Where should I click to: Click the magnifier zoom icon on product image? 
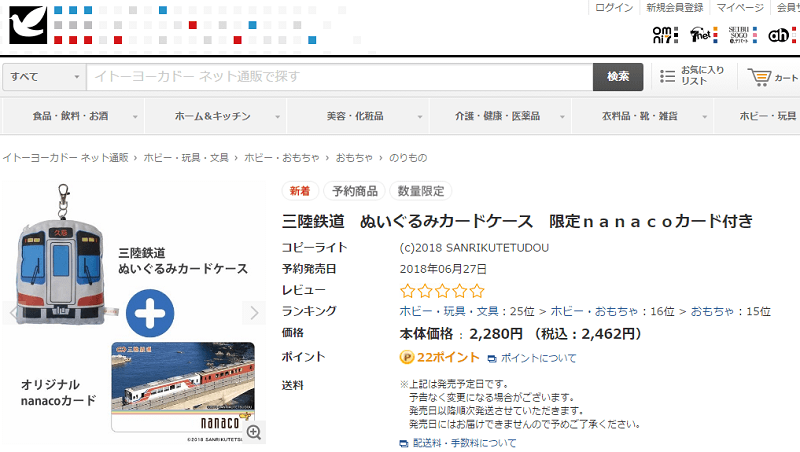click(254, 433)
